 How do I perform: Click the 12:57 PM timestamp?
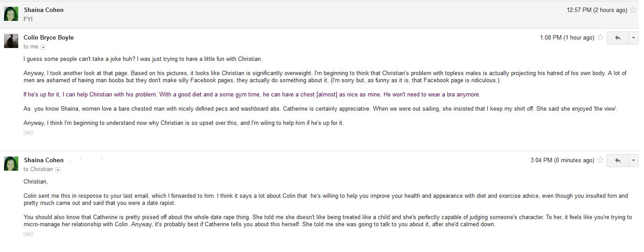[596, 10]
